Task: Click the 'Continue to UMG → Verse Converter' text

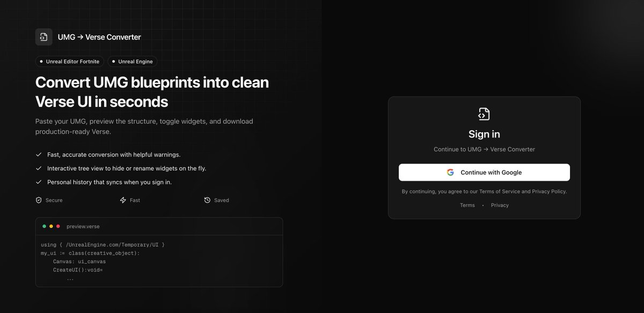Action: pyautogui.click(x=484, y=150)
